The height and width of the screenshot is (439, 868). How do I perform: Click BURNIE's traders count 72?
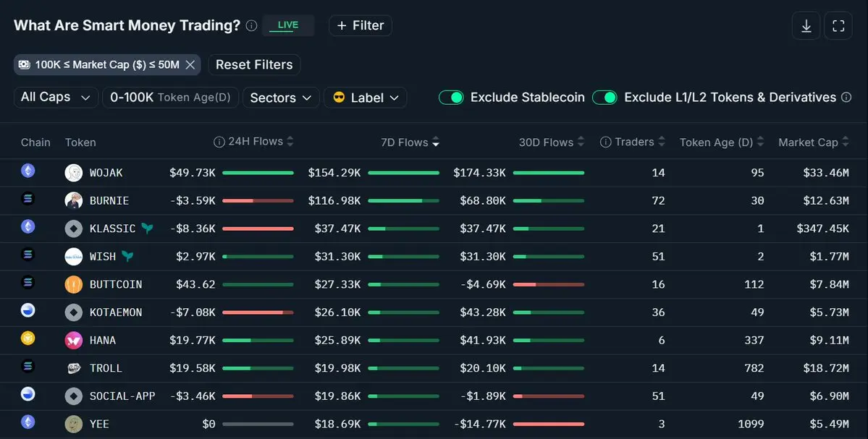click(x=658, y=200)
